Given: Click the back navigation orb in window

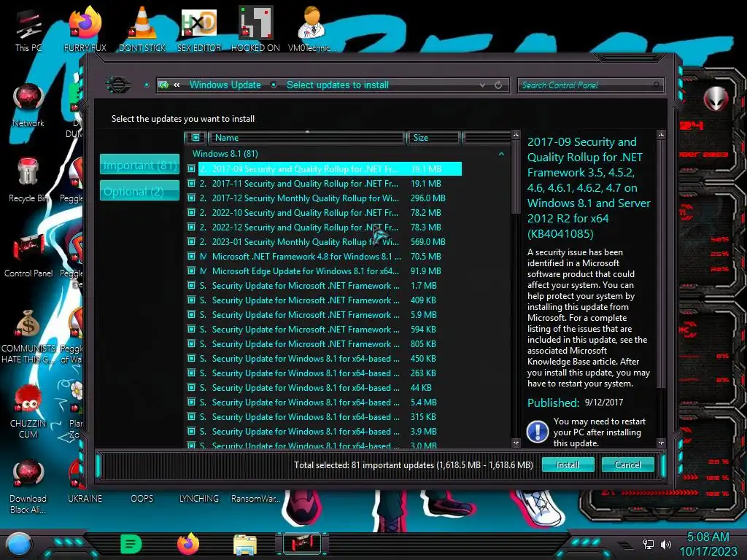Looking at the screenshot, I should (117, 85).
